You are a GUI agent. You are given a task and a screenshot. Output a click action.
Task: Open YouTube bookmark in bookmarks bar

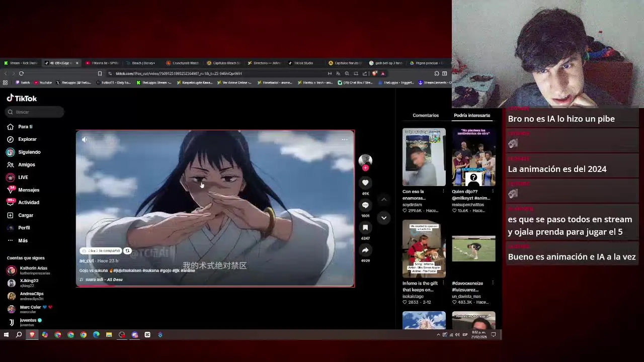click(43, 82)
